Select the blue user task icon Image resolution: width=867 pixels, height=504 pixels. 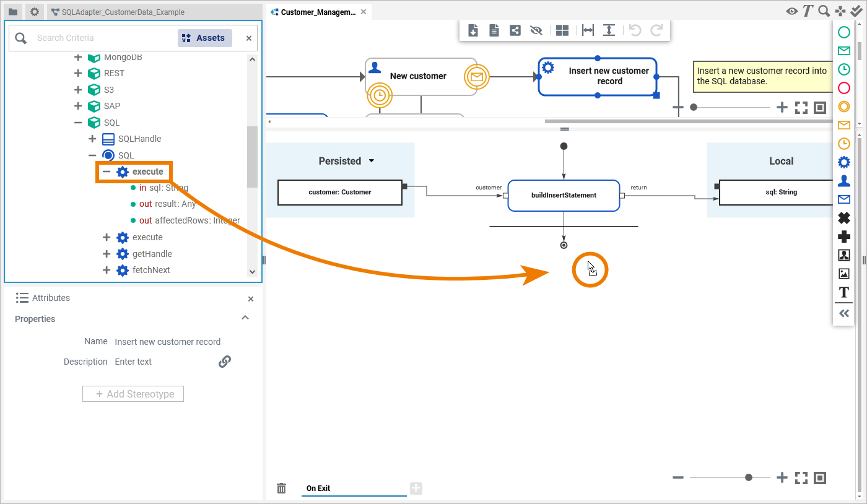(843, 181)
